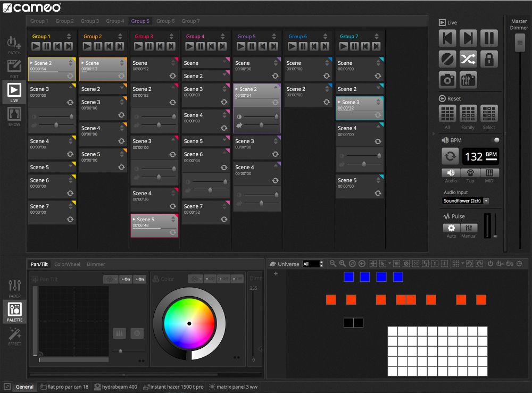Take a snapshot with the camera icon
The height and width of the screenshot is (394, 532).
[x=447, y=80]
